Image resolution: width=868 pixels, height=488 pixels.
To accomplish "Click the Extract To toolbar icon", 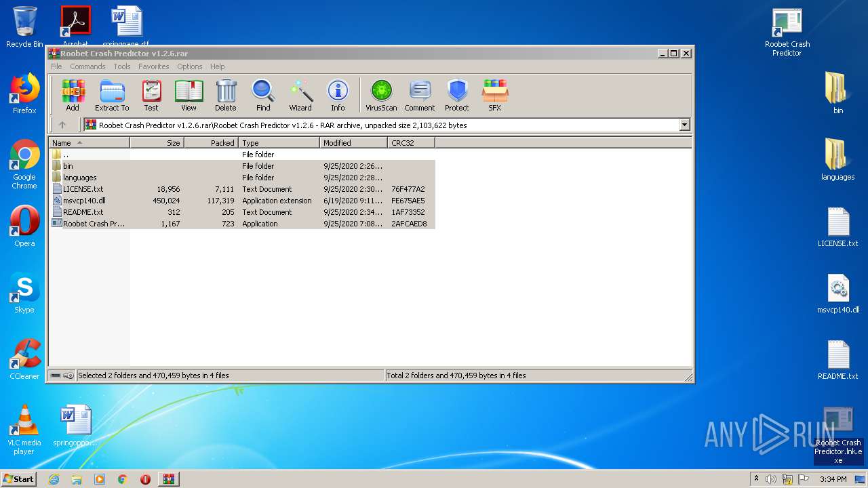I will coord(112,95).
